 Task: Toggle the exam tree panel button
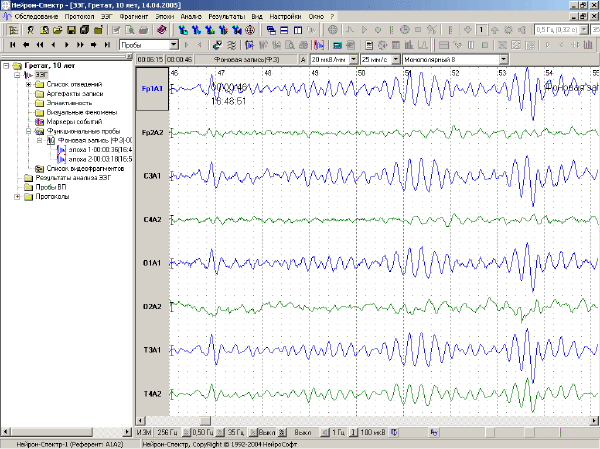click(13, 30)
